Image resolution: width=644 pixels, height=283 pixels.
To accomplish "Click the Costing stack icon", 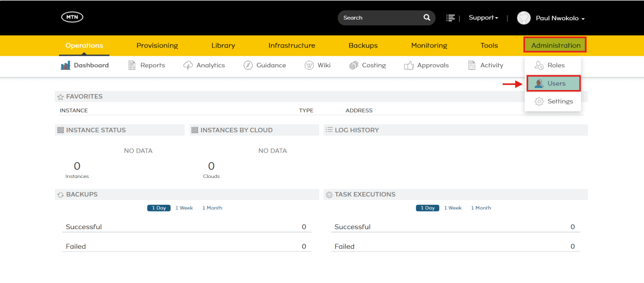I will (354, 65).
